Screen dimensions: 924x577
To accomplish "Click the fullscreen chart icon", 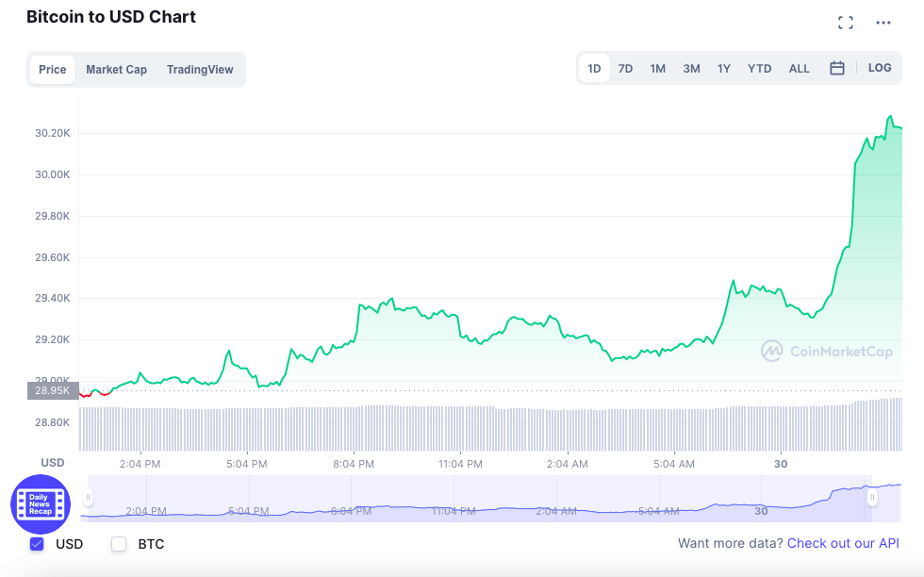I will point(846,23).
